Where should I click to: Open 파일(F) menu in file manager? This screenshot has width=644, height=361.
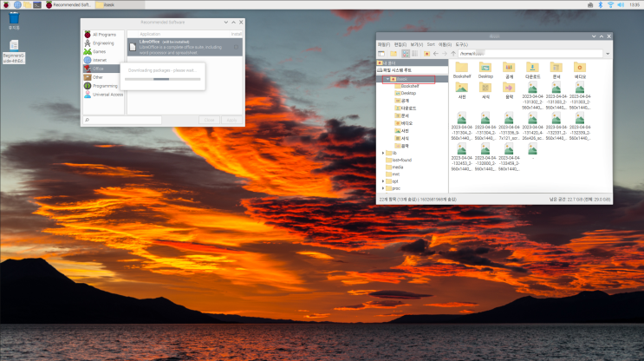coord(384,44)
